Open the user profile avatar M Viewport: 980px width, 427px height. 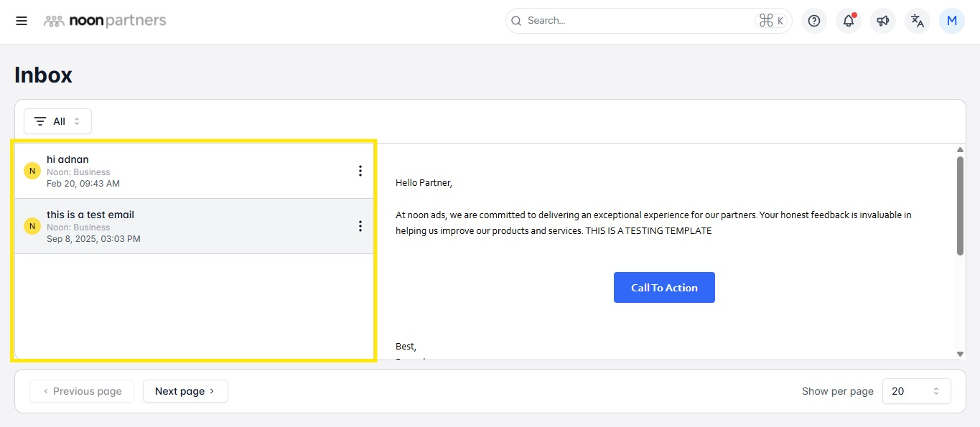[x=951, y=21]
